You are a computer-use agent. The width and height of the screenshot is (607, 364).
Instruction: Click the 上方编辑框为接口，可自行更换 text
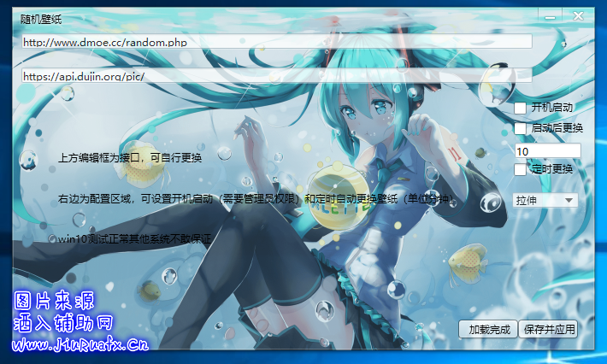pyautogui.click(x=130, y=158)
